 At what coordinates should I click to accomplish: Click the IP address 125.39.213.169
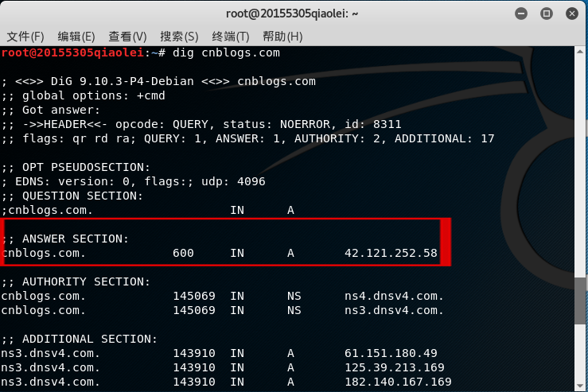pos(395,367)
